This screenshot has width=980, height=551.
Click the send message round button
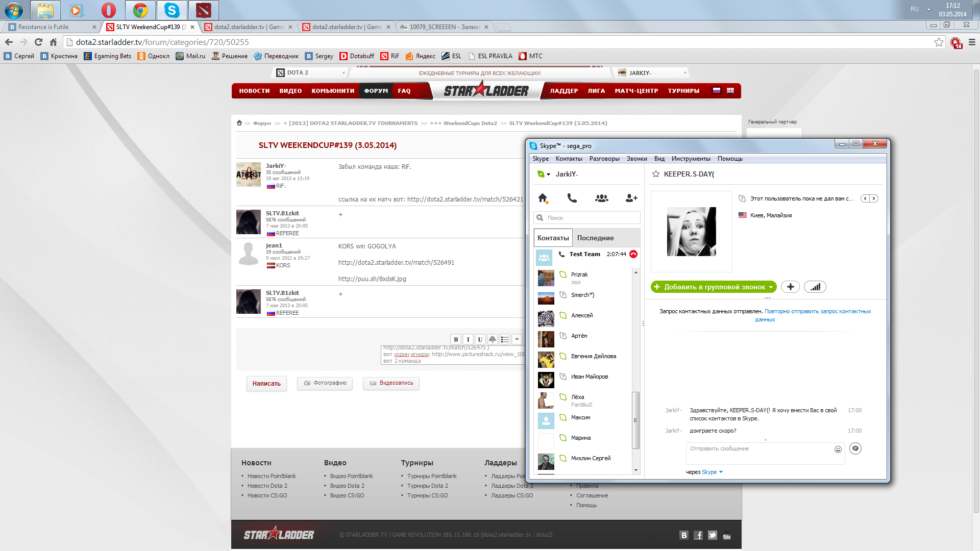coord(855,448)
